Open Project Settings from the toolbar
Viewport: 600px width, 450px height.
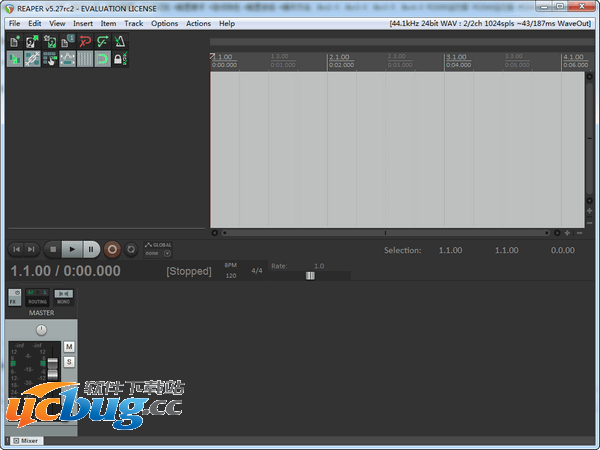tap(67, 42)
